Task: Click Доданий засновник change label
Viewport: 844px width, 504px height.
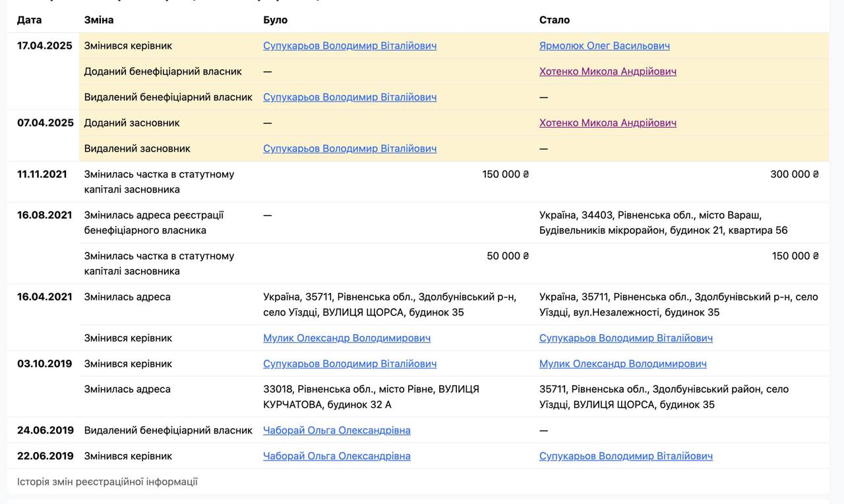Action: pos(132,123)
